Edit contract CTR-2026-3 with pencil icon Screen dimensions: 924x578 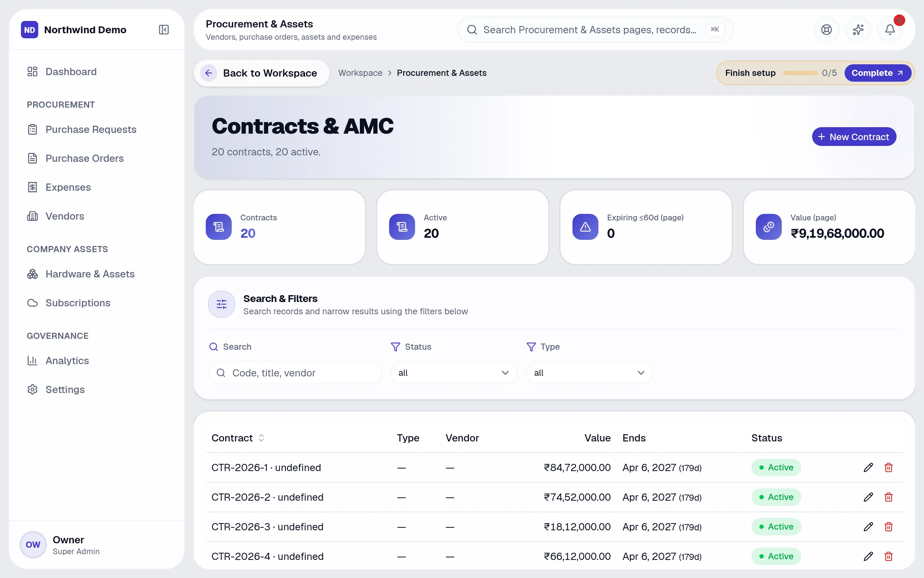[868, 527]
